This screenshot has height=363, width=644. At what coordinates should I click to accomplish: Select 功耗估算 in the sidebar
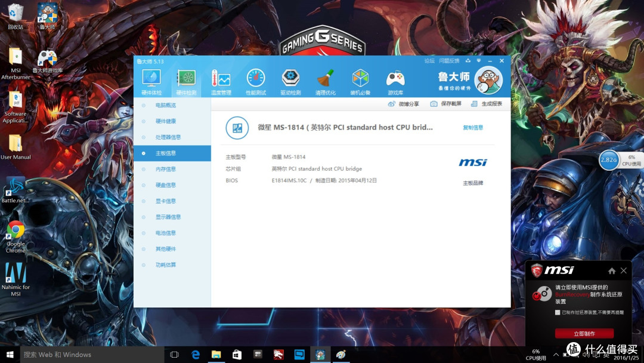[172, 265]
